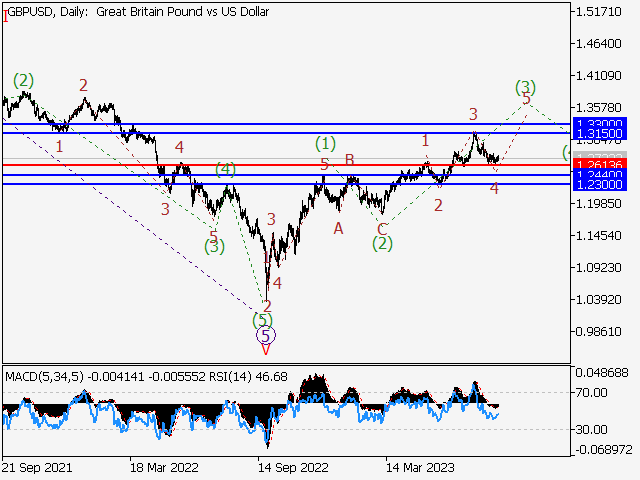This screenshot has width=640, height=480.
Task: Click the 30.00 RSI level label
Action: click(591, 429)
